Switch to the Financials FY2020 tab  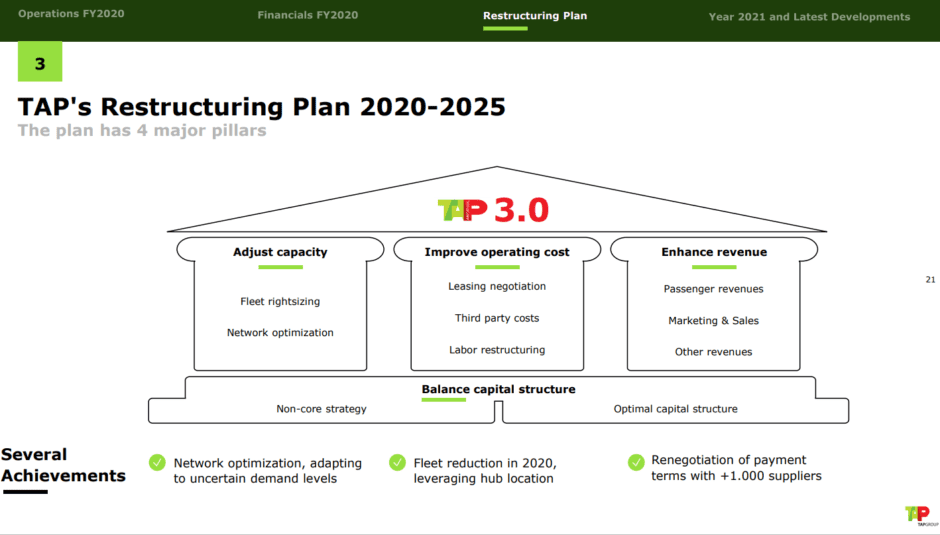[x=308, y=15]
